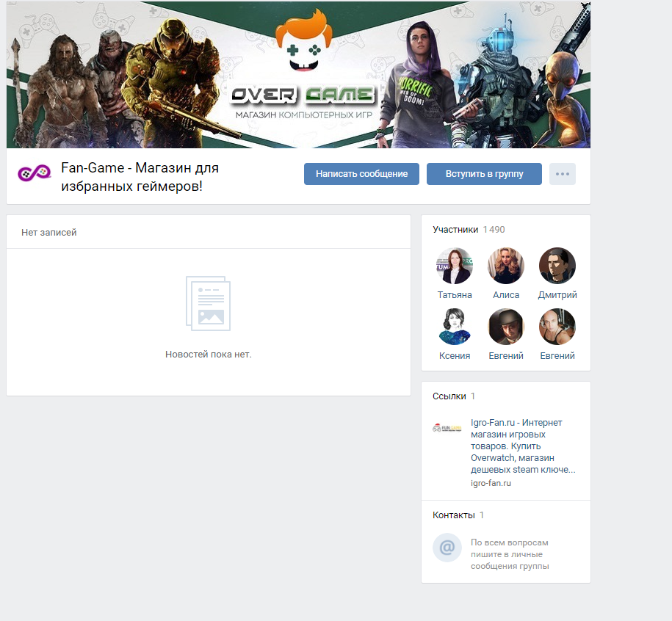This screenshot has width=672, height=621.
Task: Open Ксения's profile avatar
Action: click(x=455, y=327)
